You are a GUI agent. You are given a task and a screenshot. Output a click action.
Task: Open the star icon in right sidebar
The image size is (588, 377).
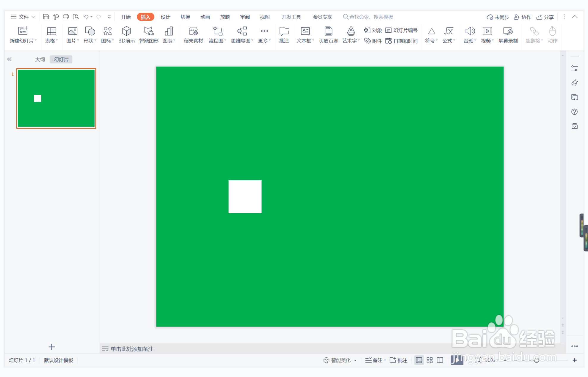tap(575, 83)
